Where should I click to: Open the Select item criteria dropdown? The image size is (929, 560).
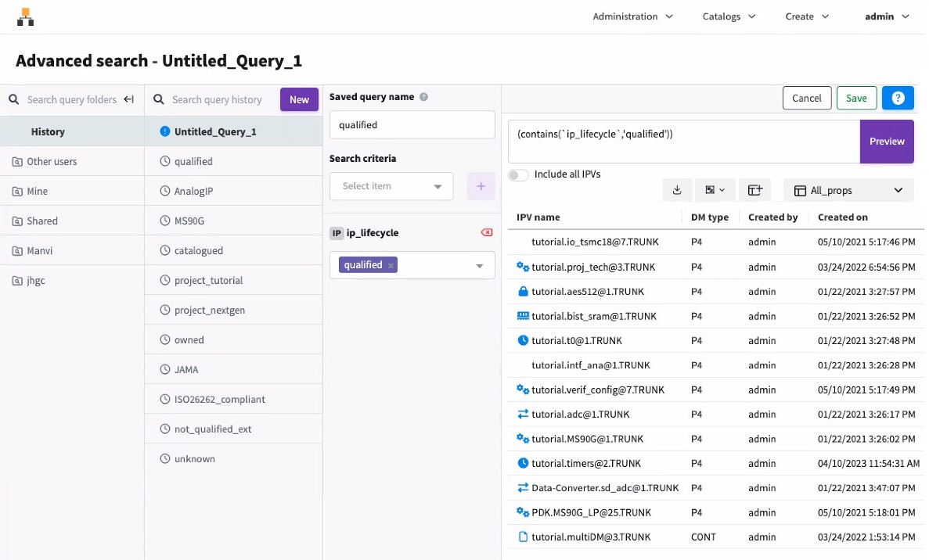(x=391, y=186)
